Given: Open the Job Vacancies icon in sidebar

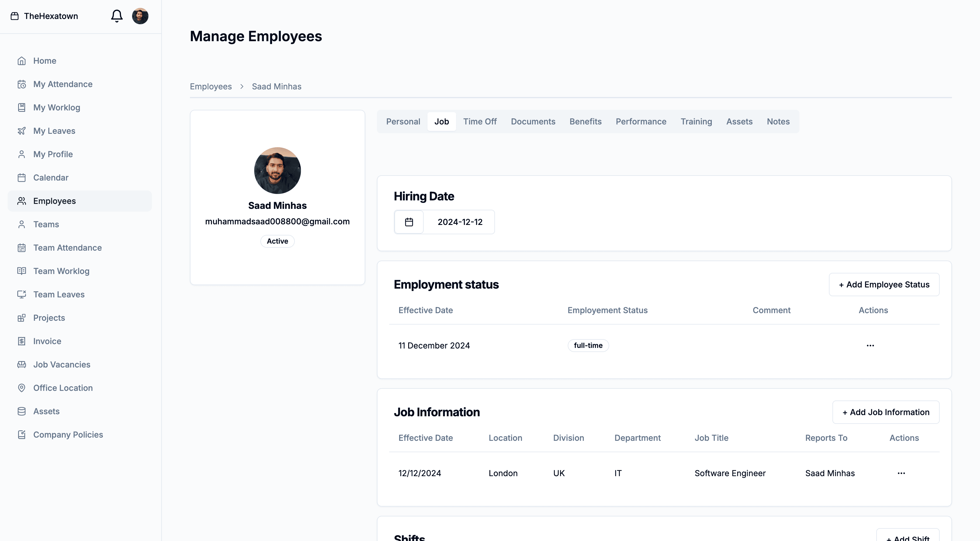Looking at the screenshot, I should pos(22,364).
